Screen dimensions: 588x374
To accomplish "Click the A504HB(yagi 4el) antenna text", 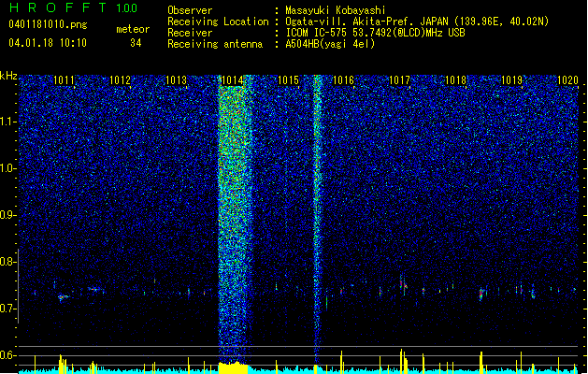I will coord(330,44).
